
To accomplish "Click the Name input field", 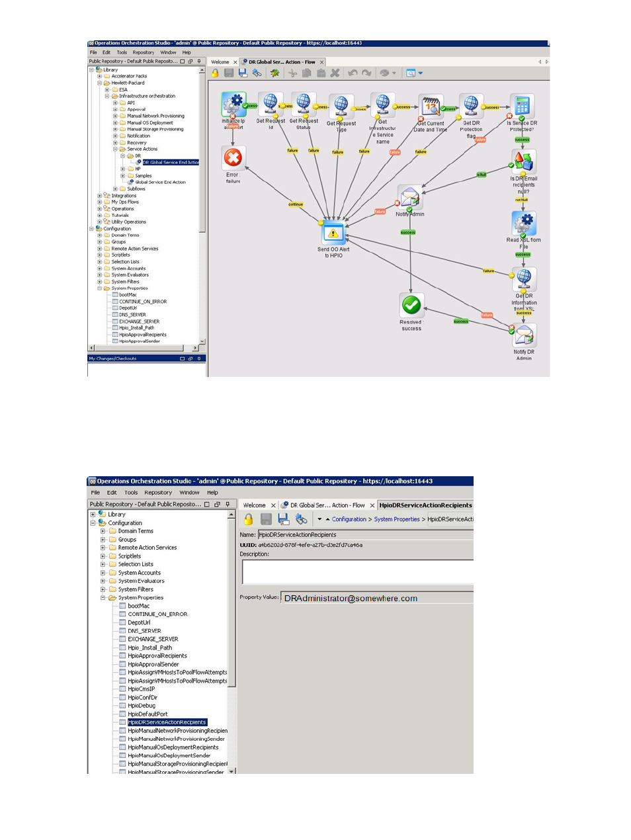I will pyautogui.click(x=366, y=535).
